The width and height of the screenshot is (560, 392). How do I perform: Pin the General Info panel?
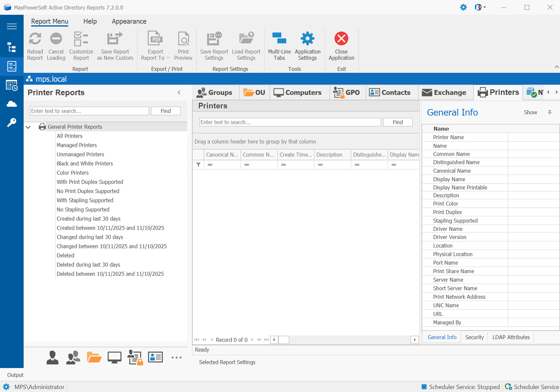click(549, 112)
